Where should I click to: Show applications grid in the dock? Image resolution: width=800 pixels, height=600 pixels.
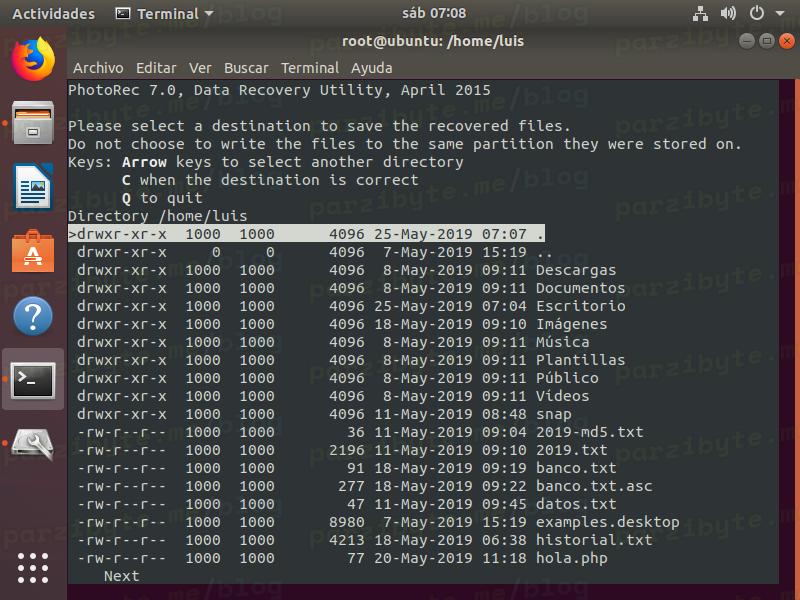click(33, 568)
